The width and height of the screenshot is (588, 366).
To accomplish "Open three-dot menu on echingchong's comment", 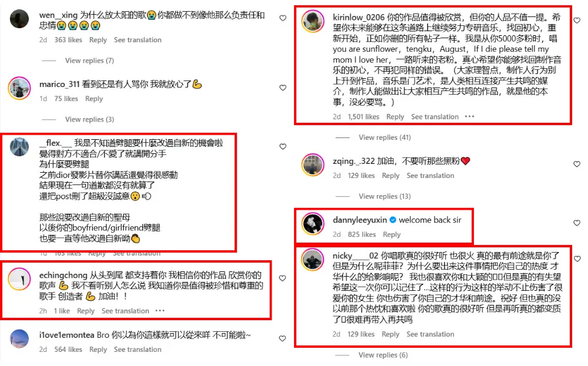I will (x=160, y=311).
